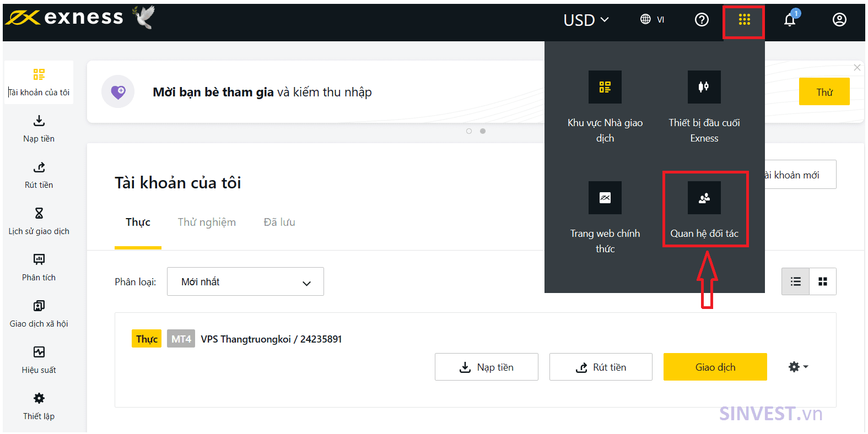Select the first banner carousel dot
Image resolution: width=868 pixels, height=434 pixels.
click(469, 131)
